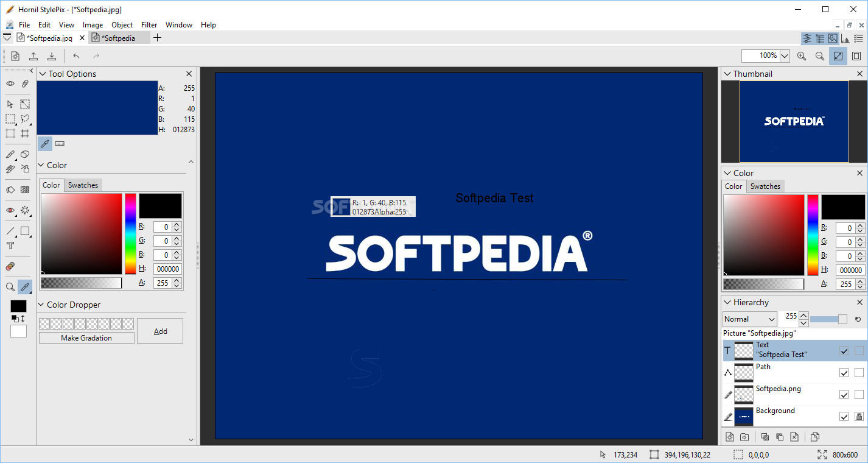This screenshot has height=463, width=868.
Task: Select the Rectangle shape tool
Action: (25, 231)
